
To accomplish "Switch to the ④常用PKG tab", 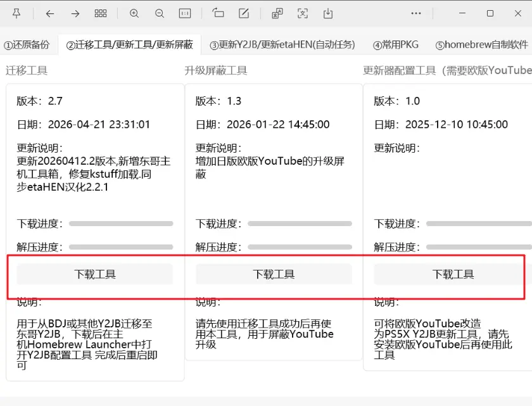I will point(396,45).
